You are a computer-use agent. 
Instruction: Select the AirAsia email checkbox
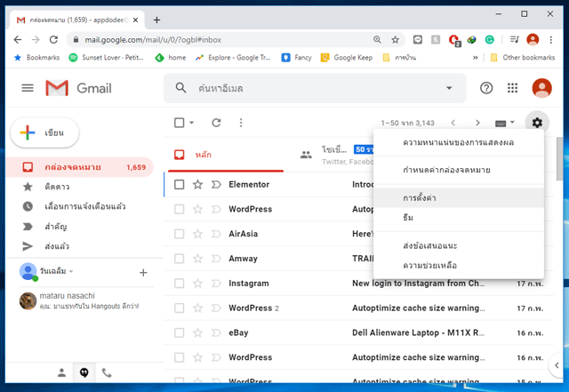180,234
